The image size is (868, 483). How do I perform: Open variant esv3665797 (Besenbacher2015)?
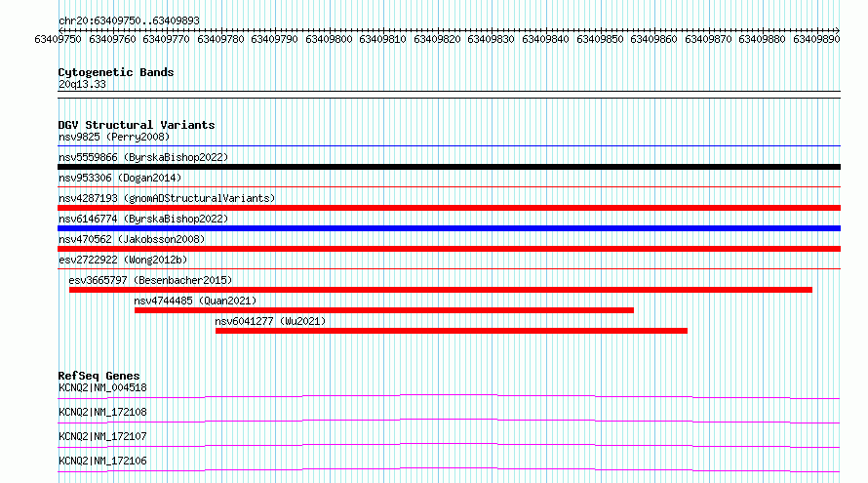[150, 280]
